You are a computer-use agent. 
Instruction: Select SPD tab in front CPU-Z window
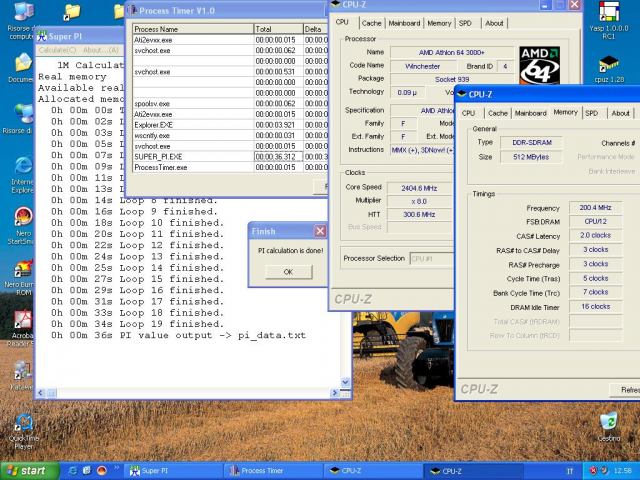(591, 113)
